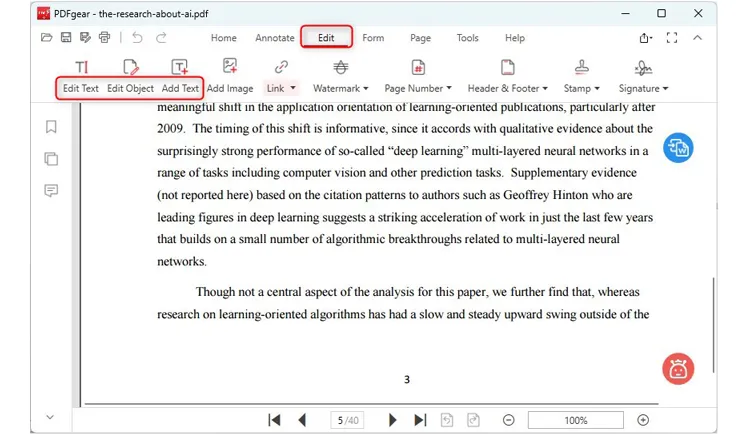Select the Edit Object tool icon

pyautogui.click(x=131, y=67)
